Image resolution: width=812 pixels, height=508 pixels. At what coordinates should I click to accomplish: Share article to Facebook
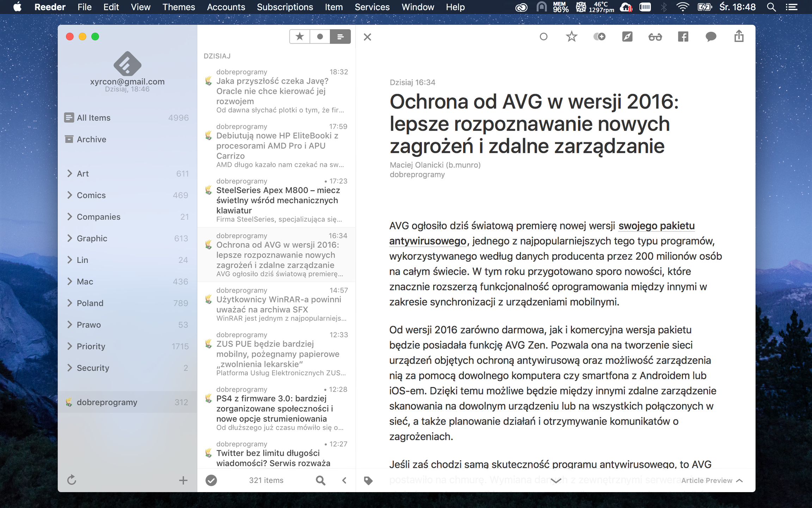click(683, 37)
